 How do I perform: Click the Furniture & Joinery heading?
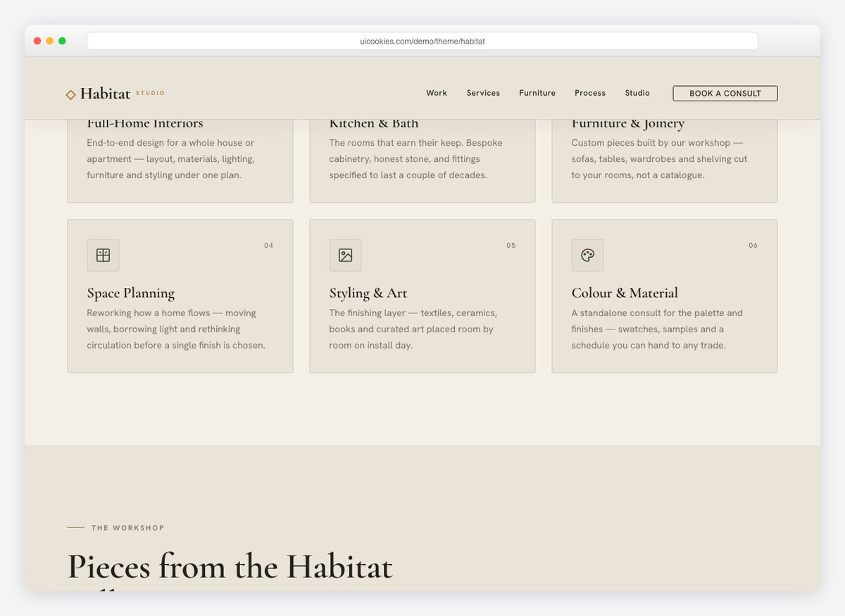[x=628, y=125]
